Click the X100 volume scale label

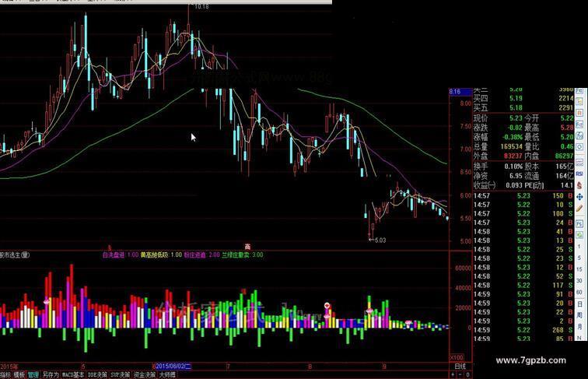click(x=457, y=358)
